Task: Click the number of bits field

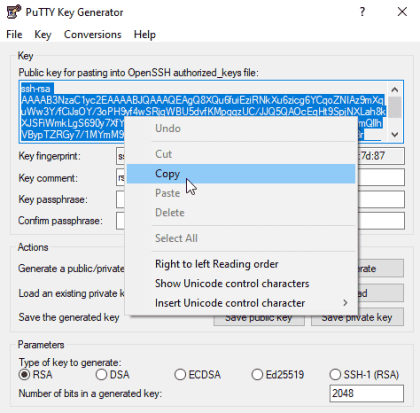Action: click(x=366, y=393)
